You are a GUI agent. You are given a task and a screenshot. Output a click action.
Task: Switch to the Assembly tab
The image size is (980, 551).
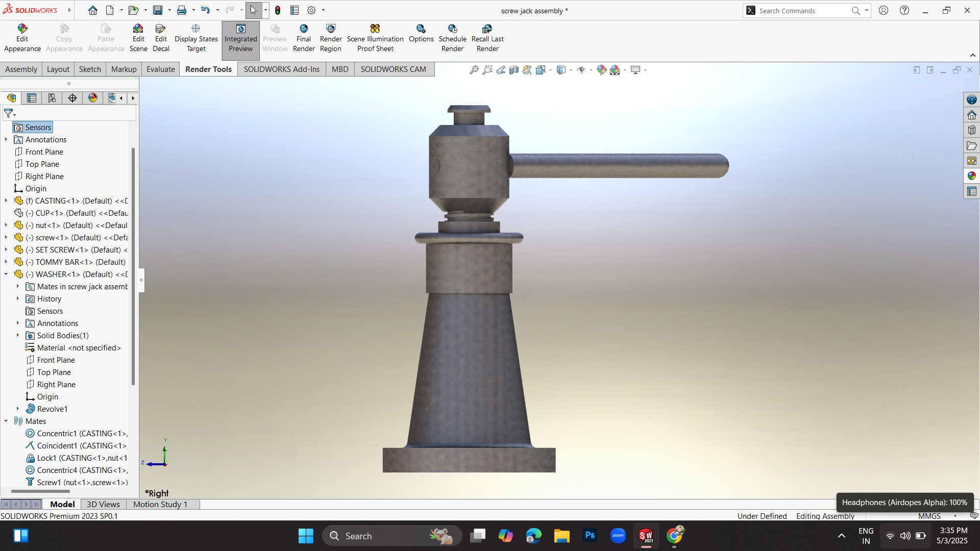[21, 69]
